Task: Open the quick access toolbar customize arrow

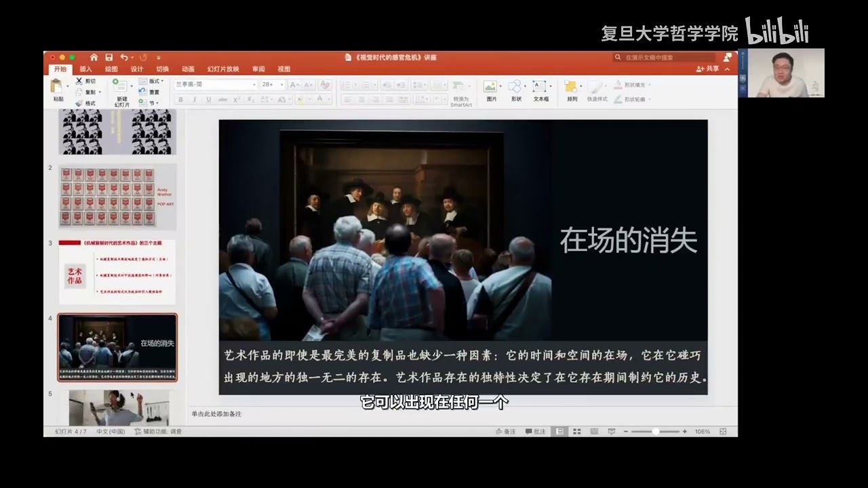Action: click(x=159, y=58)
